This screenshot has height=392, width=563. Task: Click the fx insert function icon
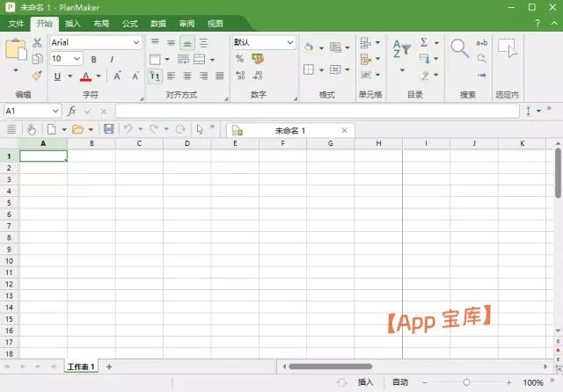tap(72, 112)
